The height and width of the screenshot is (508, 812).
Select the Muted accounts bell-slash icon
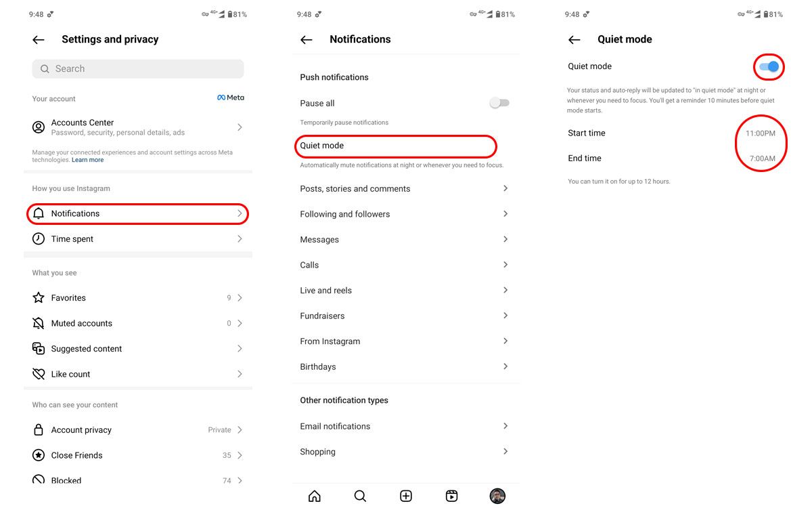39,324
